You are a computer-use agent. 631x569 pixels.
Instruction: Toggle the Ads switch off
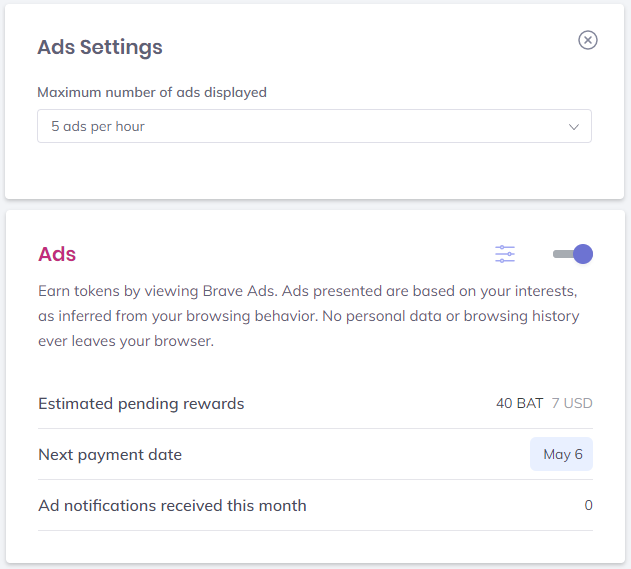click(573, 254)
